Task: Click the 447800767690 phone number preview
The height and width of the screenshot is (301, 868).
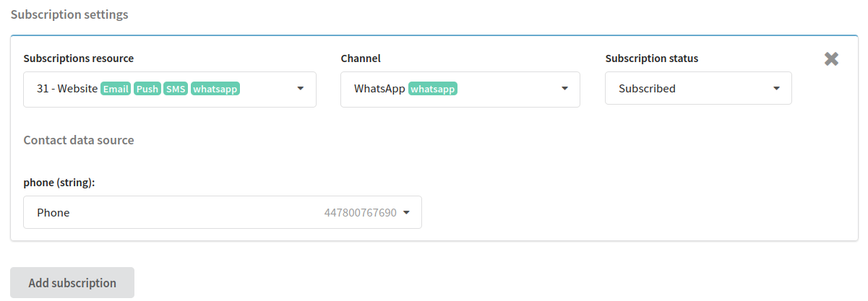Action: click(x=360, y=213)
